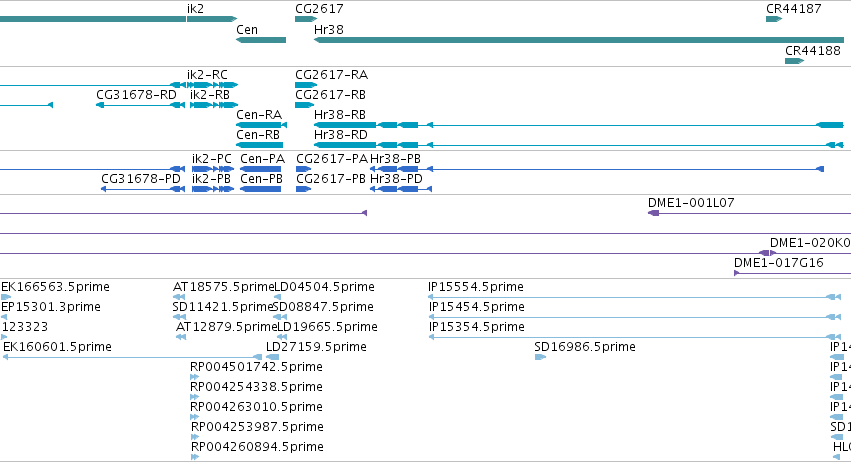Select the Cen gene arrow
The width and height of the screenshot is (851, 462).
(261, 40)
